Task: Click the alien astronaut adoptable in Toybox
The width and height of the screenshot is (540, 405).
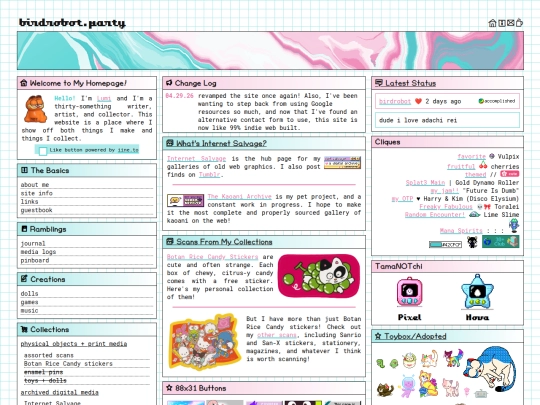Action: [407, 386]
